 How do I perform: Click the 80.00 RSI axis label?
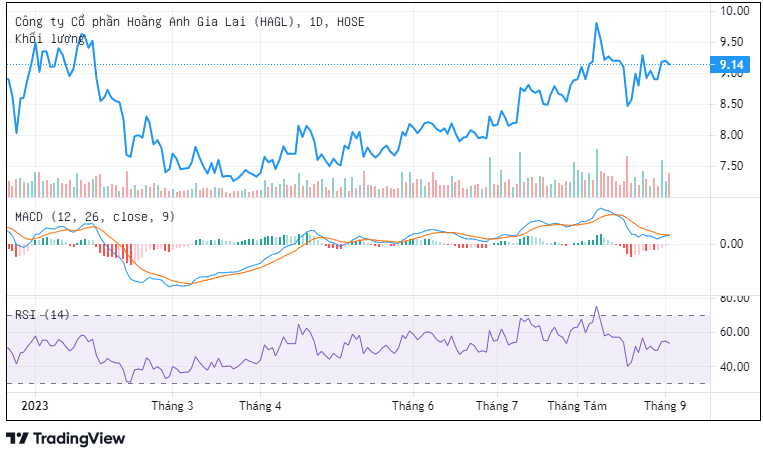pyautogui.click(x=734, y=299)
